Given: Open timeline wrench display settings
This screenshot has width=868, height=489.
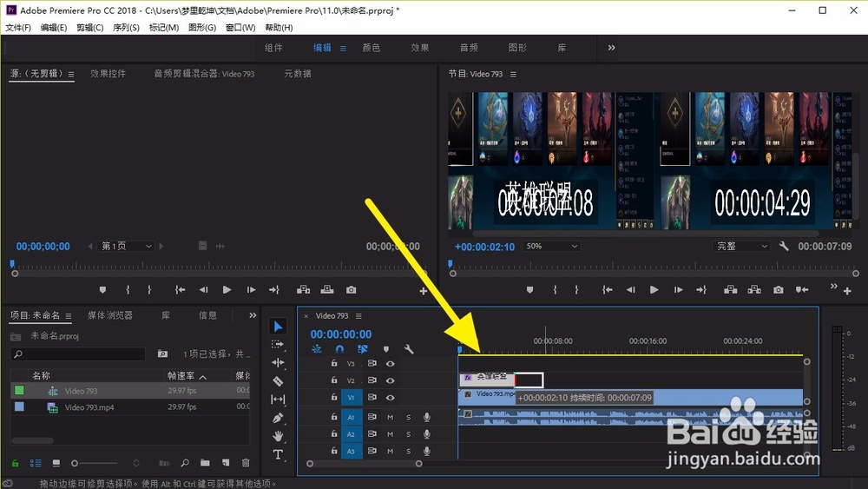Looking at the screenshot, I should pyautogui.click(x=409, y=349).
